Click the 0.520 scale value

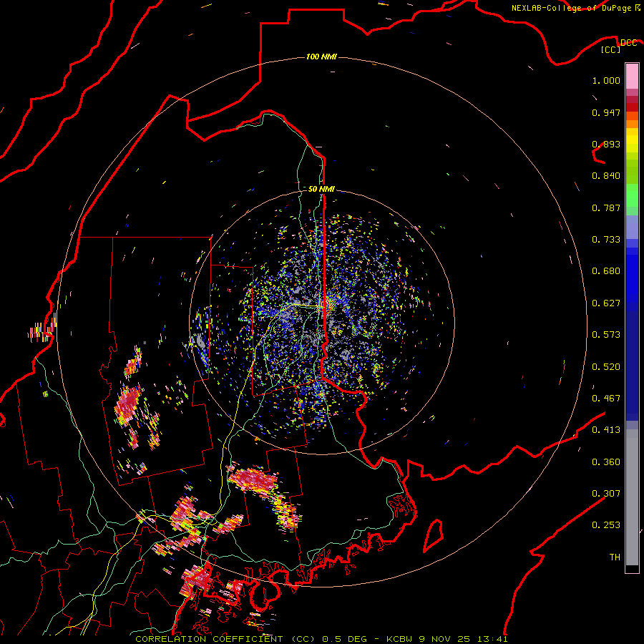(x=606, y=367)
